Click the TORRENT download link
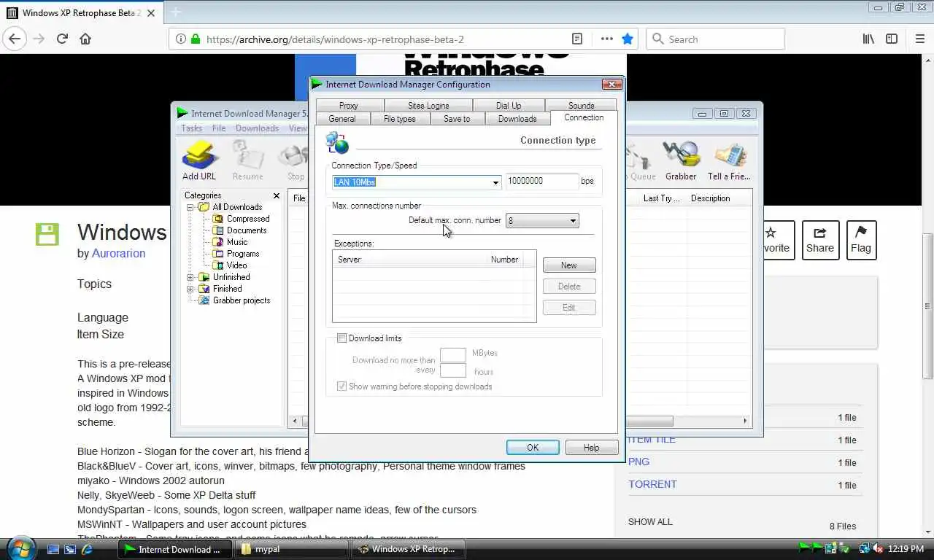This screenshot has width=934, height=560. 652,484
